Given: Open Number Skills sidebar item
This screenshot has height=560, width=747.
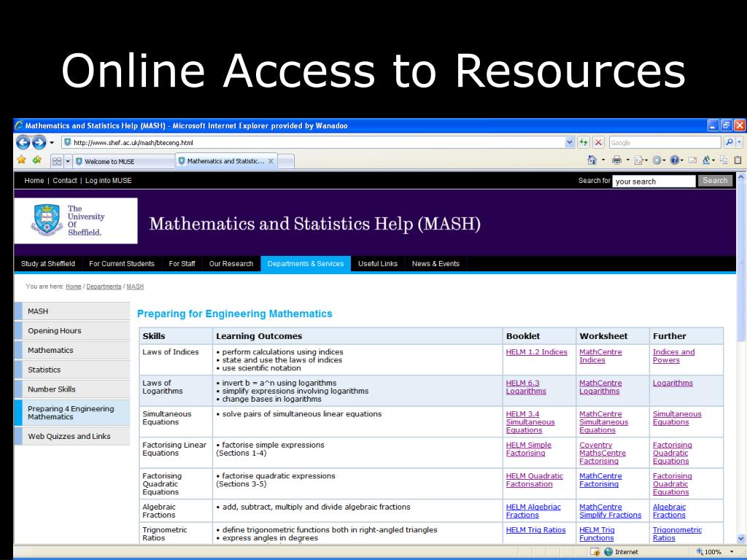Looking at the screenshot, I should 72,389.
